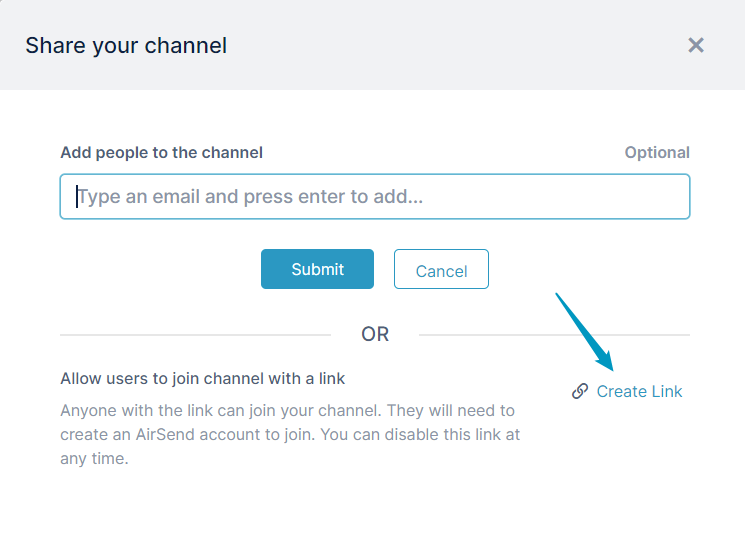Click the divider line left of OR
The height and width of the screenshot is (534, 745).
(x=195, y=334)
